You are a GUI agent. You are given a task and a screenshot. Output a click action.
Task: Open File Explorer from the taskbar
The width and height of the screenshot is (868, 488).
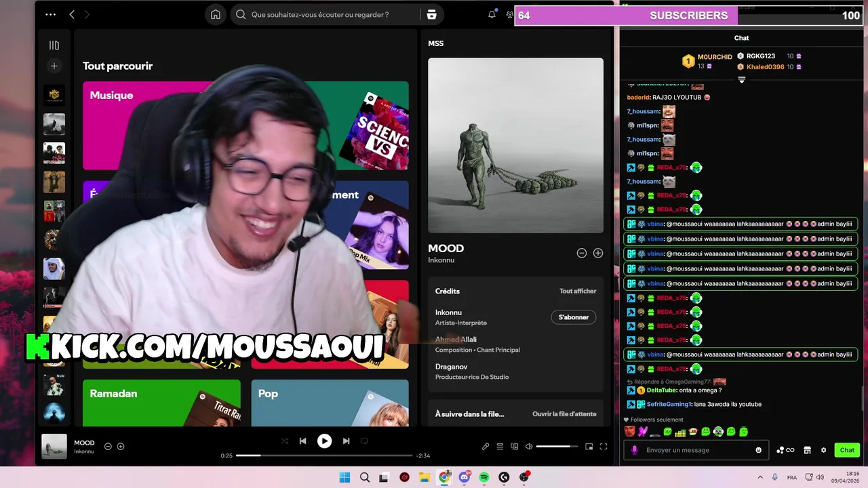click(425, 477)
